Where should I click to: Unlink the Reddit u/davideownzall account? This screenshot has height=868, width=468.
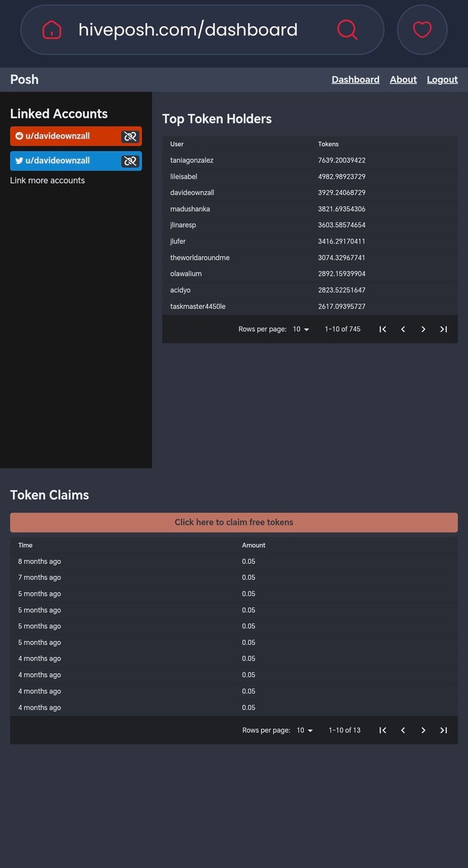130,136
